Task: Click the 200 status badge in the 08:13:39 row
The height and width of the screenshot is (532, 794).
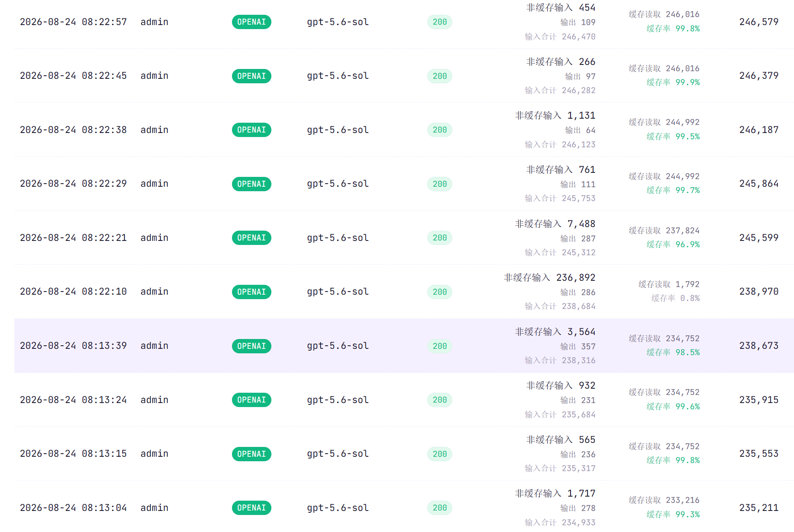Action: click(x=439, y=346)
